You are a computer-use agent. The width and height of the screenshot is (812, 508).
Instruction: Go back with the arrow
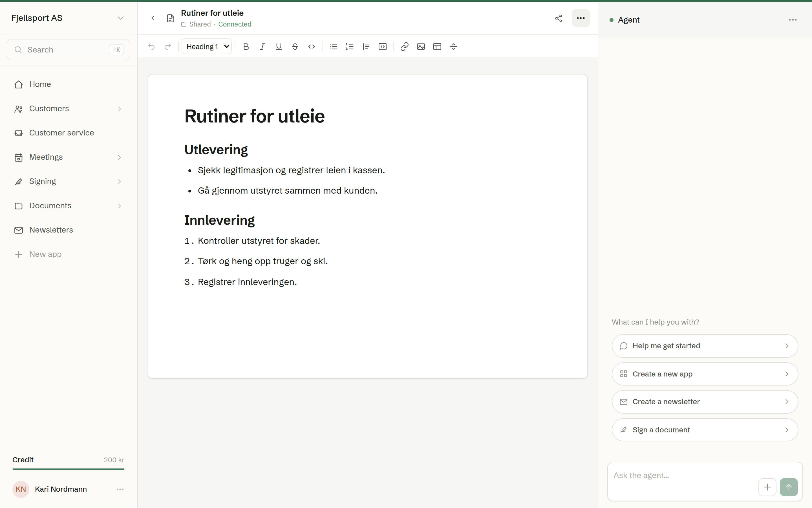click(153, 18)
